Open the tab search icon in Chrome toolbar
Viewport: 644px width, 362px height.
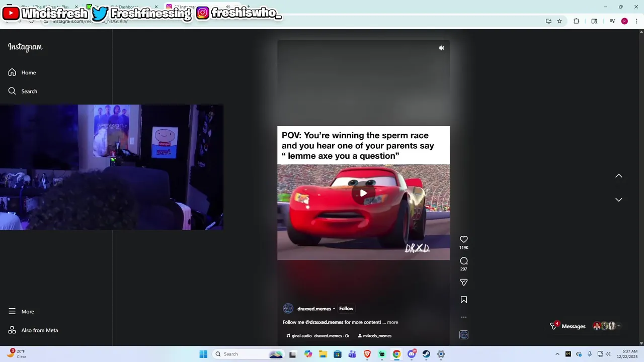594,21
